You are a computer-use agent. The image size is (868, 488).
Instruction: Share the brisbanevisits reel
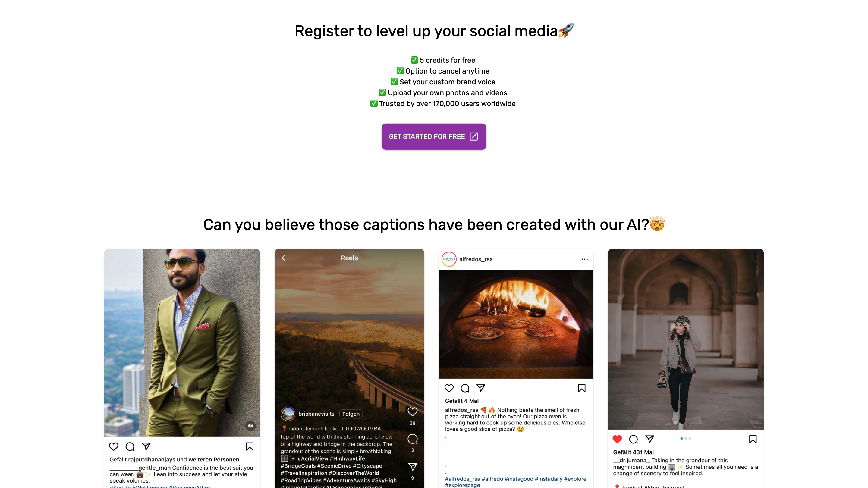coord(412,467)
